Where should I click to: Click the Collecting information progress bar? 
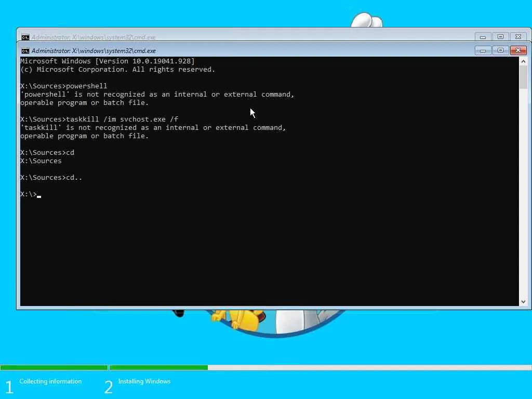[x=54, y=367]
